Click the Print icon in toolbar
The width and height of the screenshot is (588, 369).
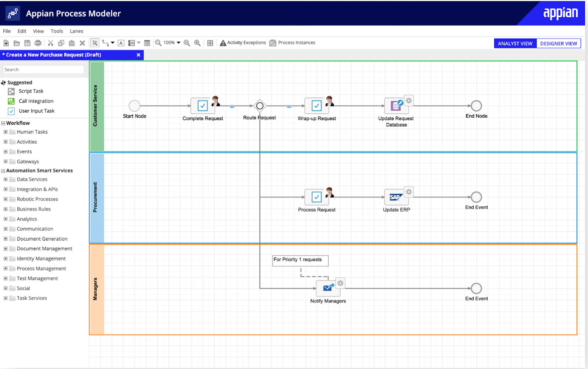(38, 43)
